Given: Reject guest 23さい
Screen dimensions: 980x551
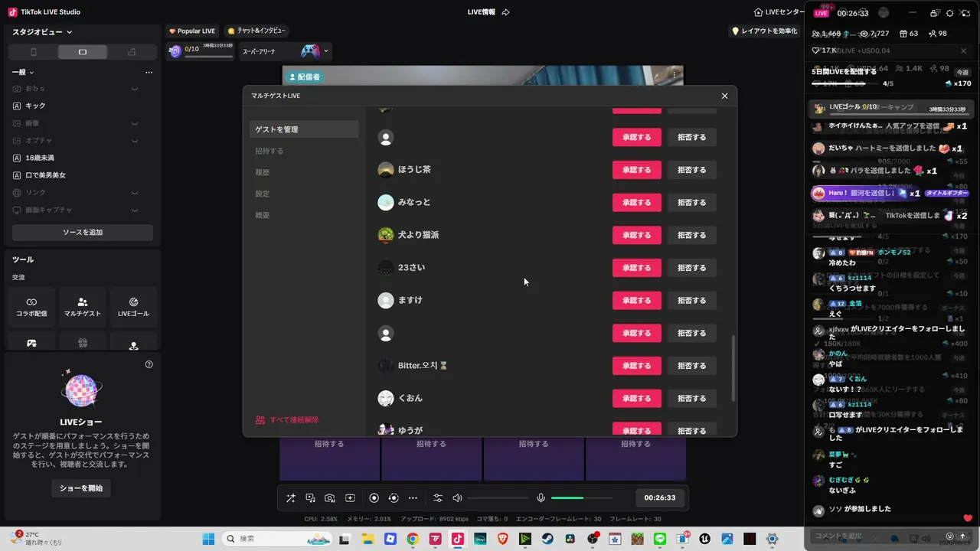Looking at the screenshot, I should [x=691, y=268].
